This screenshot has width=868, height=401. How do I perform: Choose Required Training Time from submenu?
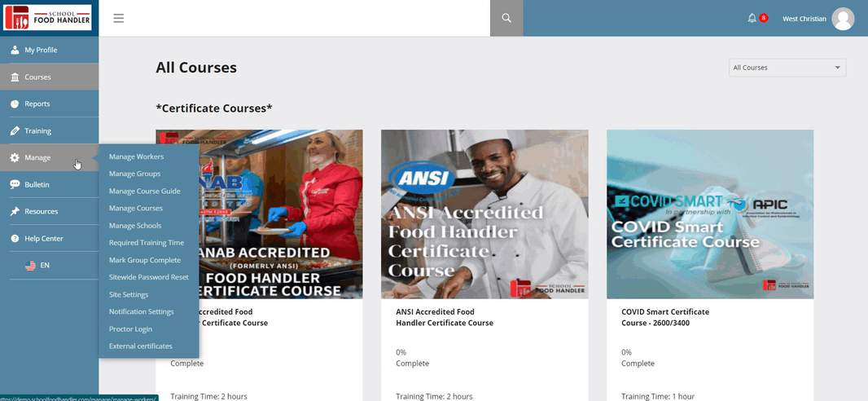click(147, 243)
